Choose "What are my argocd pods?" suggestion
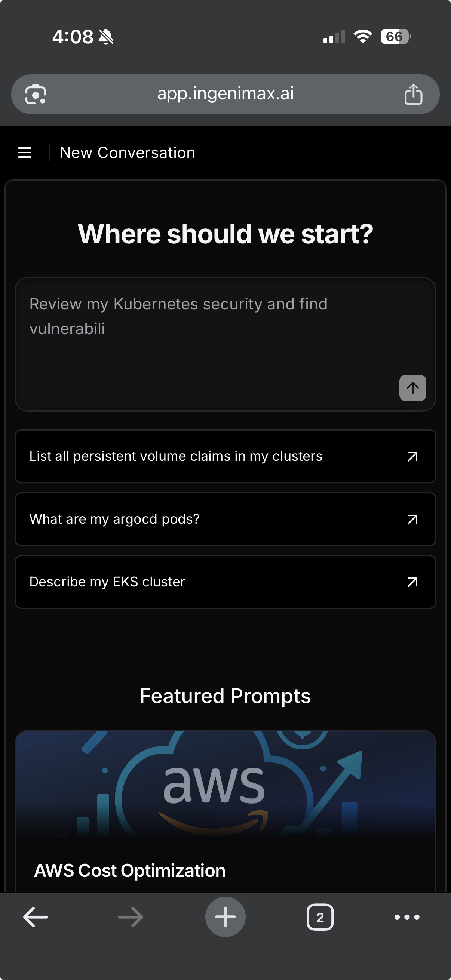The height and width of the screenshot is (980, 451). (114, 519)
